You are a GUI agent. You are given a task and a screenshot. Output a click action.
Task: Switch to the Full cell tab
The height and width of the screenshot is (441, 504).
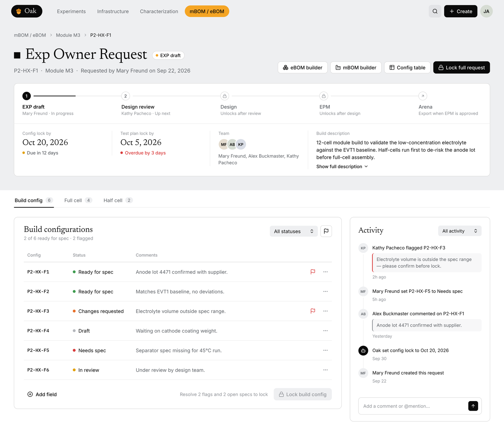78,200
